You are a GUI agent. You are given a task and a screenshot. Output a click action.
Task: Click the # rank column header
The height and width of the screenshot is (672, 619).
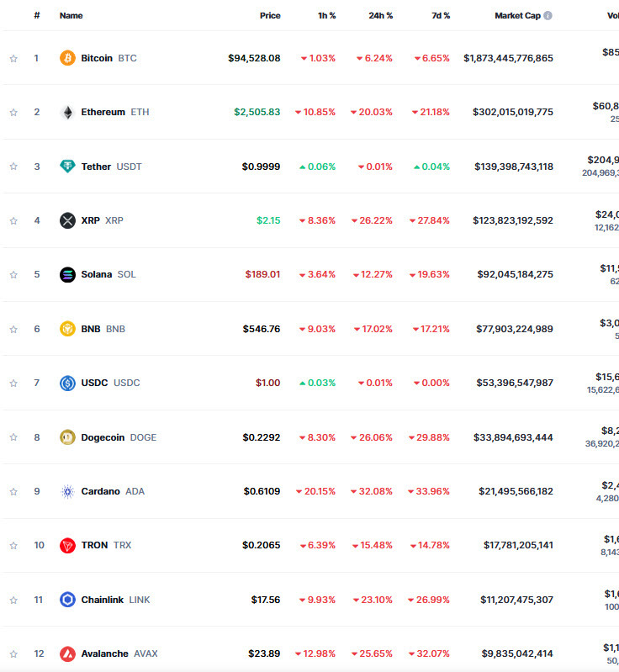(x=37, y=15)
